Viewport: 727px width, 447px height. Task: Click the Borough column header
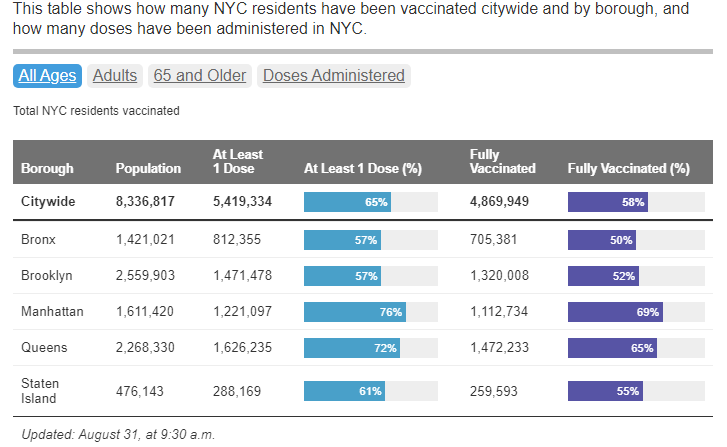47,169
